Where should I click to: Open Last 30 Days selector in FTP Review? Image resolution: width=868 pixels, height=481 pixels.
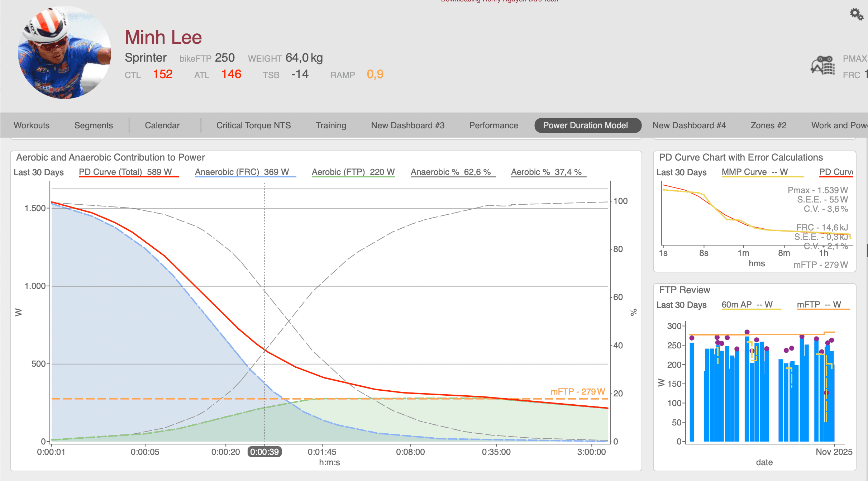682,305
